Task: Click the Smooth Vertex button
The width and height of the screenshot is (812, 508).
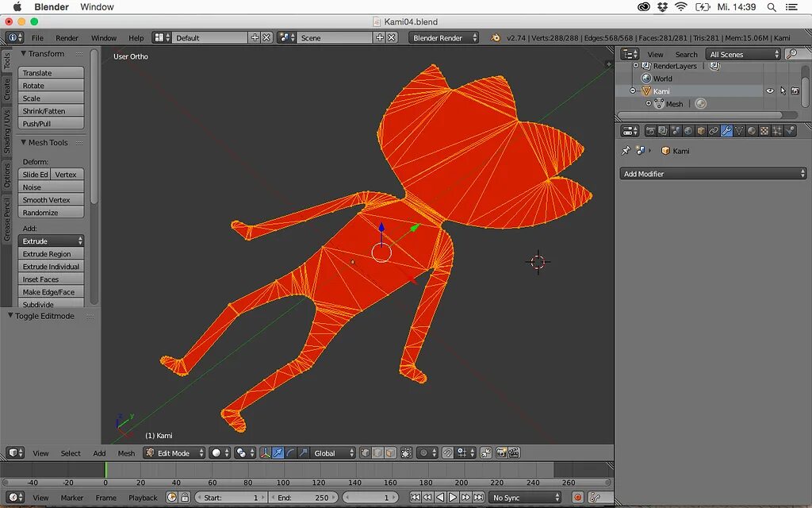Action: click(x=51, y=199)
